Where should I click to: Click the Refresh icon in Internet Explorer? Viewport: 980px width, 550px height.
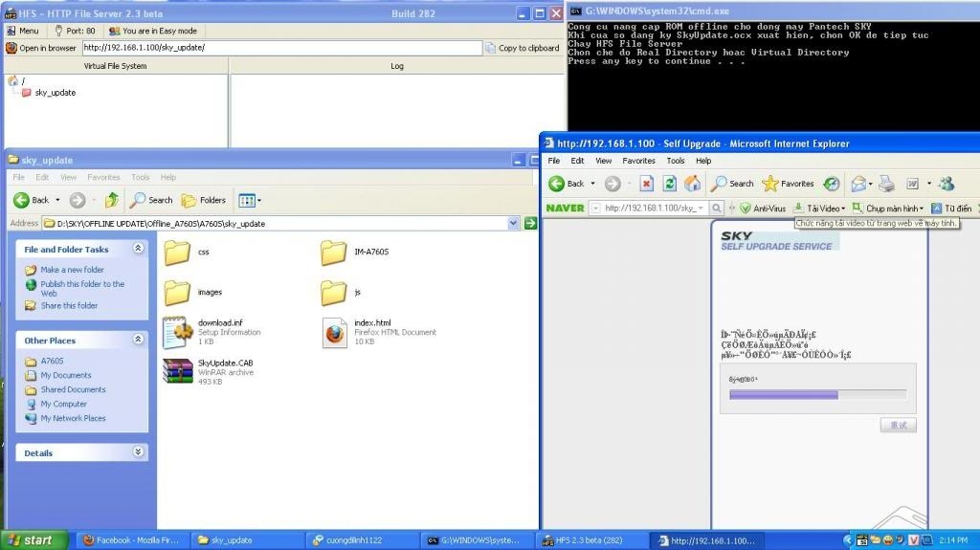pyautogui.click(x=669, y=183)
